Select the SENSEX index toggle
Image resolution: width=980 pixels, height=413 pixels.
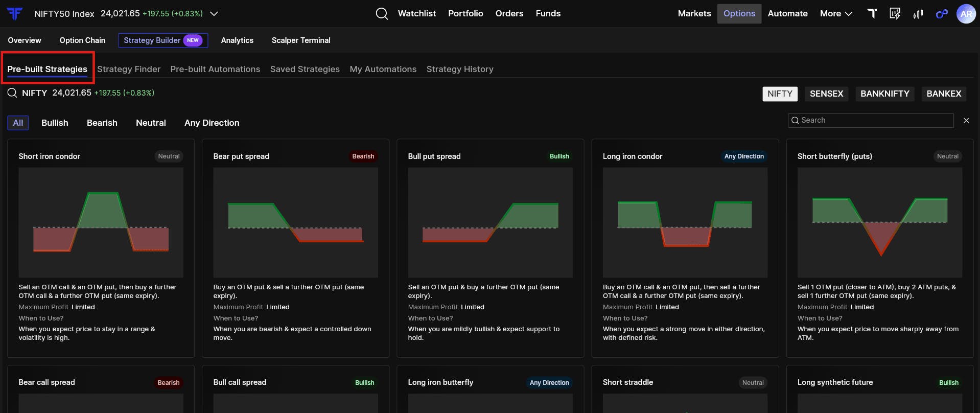tap(826, 94)
